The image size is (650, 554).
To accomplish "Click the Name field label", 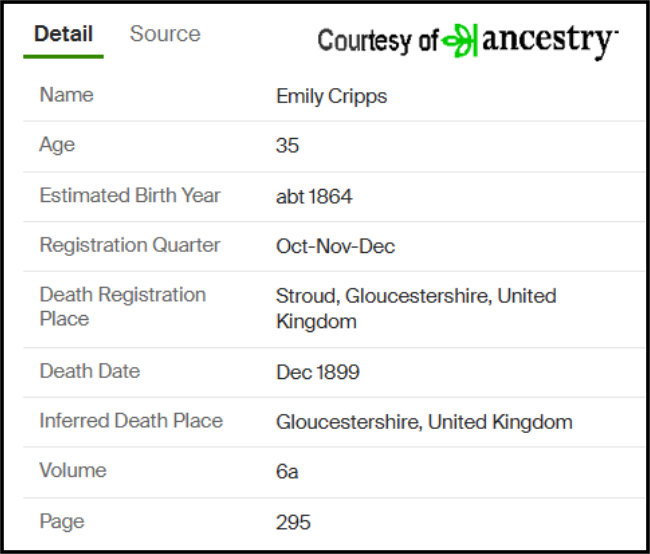I will [66, 95].
